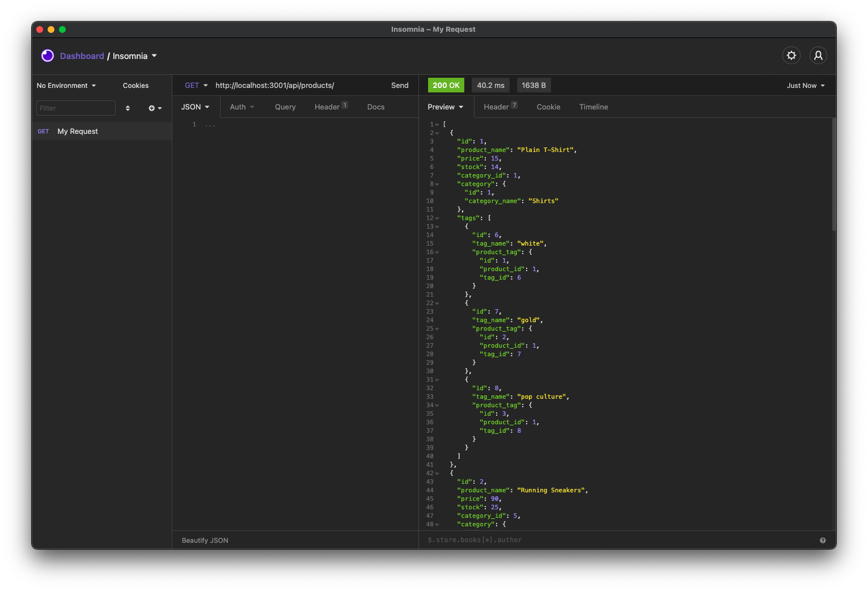Open the Auth type dropdown
Image resolution: width=868 pixels, height=591 pixels.
click(x=242, y=107)
